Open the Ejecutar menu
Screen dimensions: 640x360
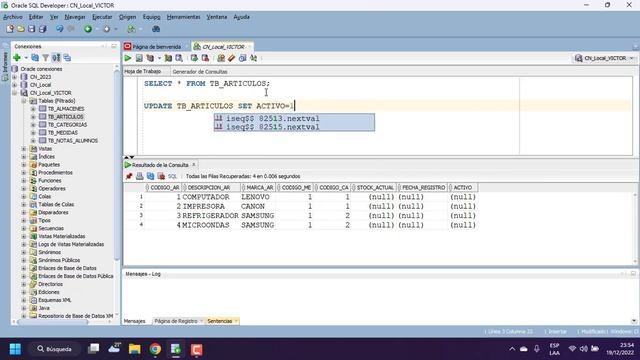102,17
